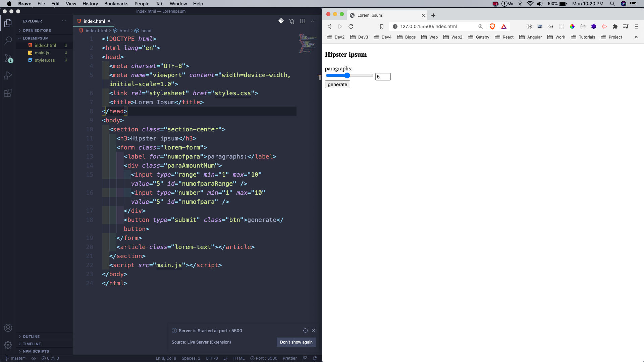The image size is (644, 362).
Task: Click the master branch in status bar
Action: [15, 358]
